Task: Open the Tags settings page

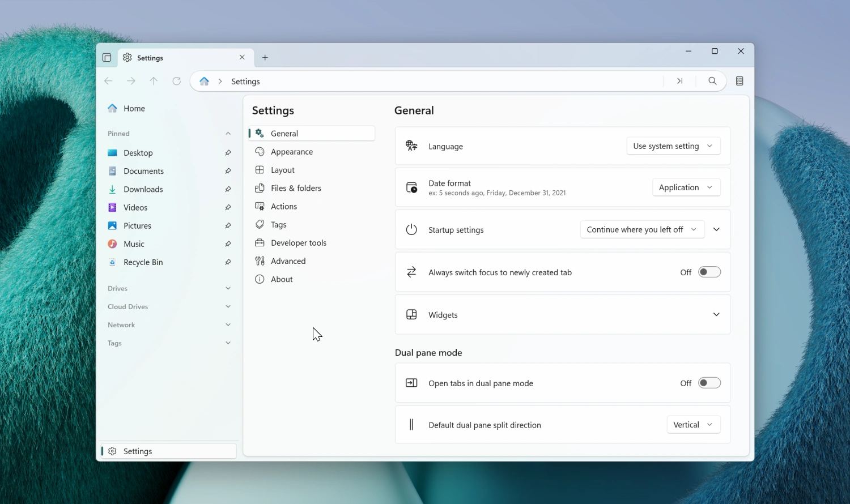Action: (312, 224)
